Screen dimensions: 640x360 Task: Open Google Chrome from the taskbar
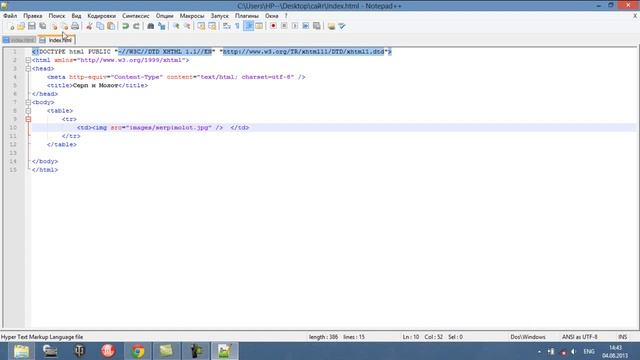click(x=138, y=351)
